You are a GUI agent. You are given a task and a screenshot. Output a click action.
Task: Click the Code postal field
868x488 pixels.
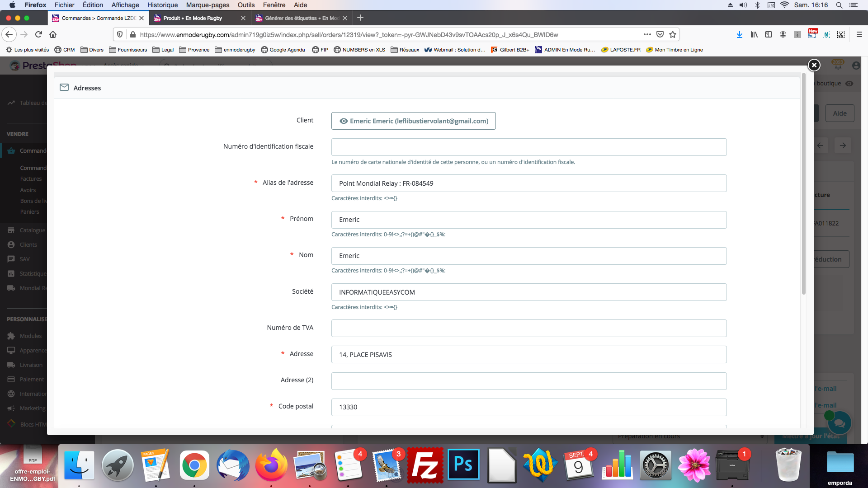529,407
